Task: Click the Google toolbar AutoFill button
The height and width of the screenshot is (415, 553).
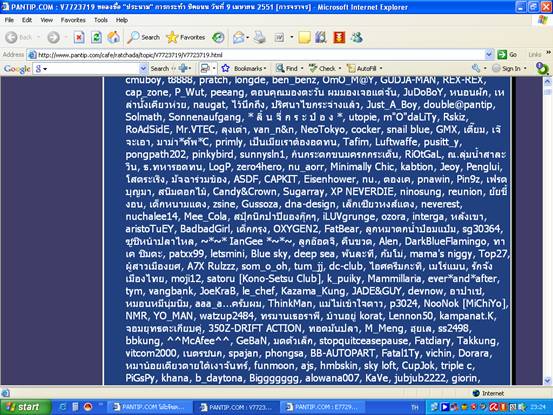Action: point(364,68)
